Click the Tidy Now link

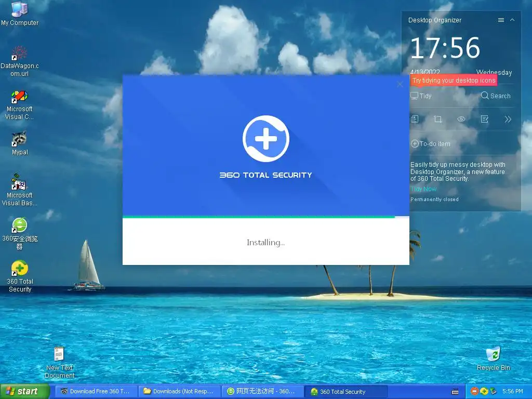point(423,189)
